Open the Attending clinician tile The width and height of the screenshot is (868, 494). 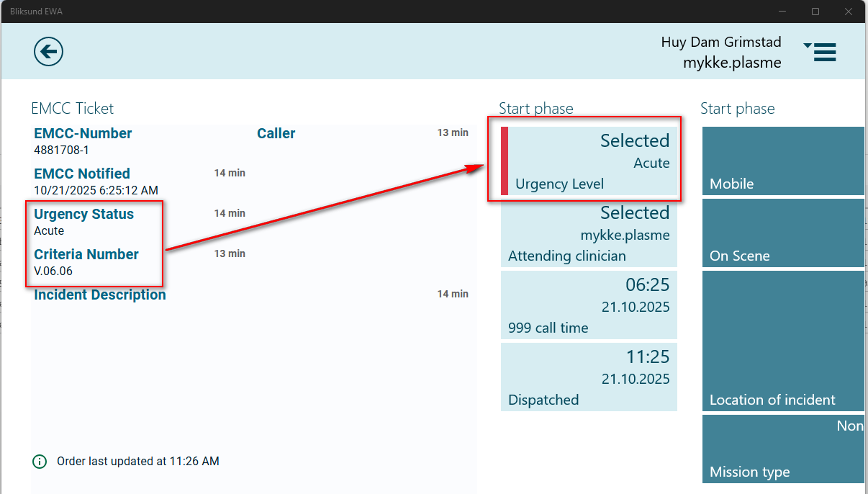point(589,235)
